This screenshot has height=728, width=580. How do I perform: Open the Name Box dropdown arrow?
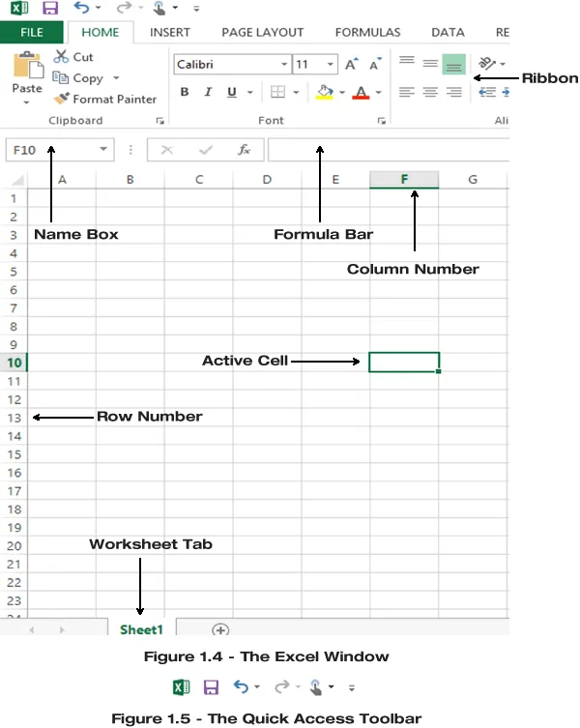tap(103, 150)
